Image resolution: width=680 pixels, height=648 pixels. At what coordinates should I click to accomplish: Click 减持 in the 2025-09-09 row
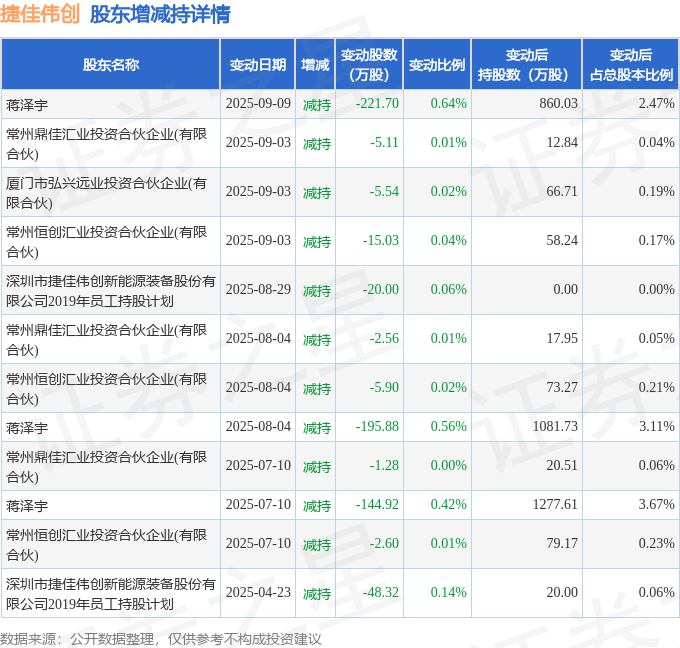317,105
